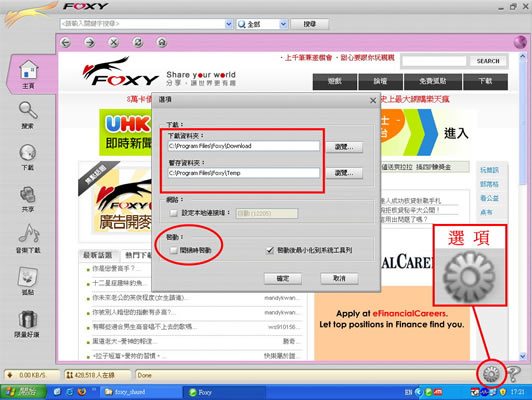
Task: Launch Firefox from the quick launch bar
Action: 82,392
